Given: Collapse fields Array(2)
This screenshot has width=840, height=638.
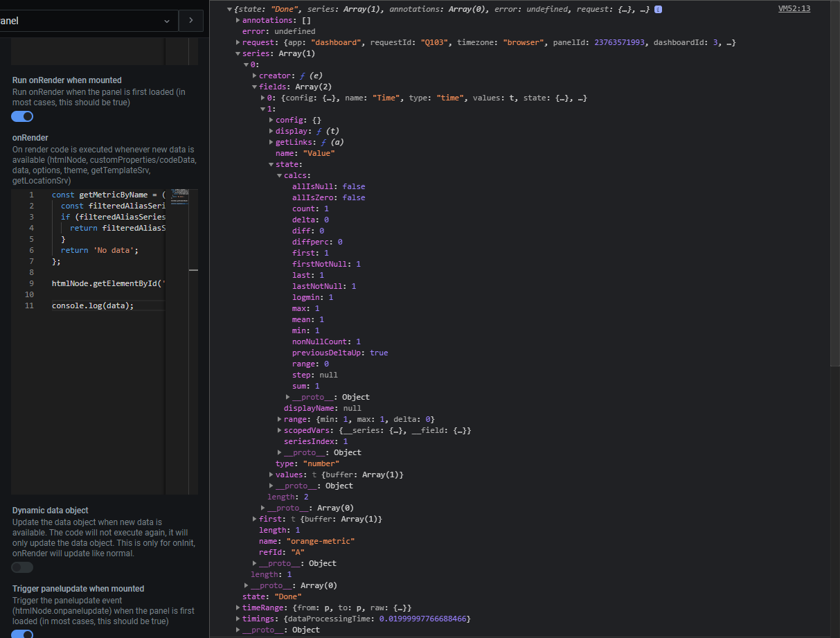Looking at the screenshot, I should 254,87.
